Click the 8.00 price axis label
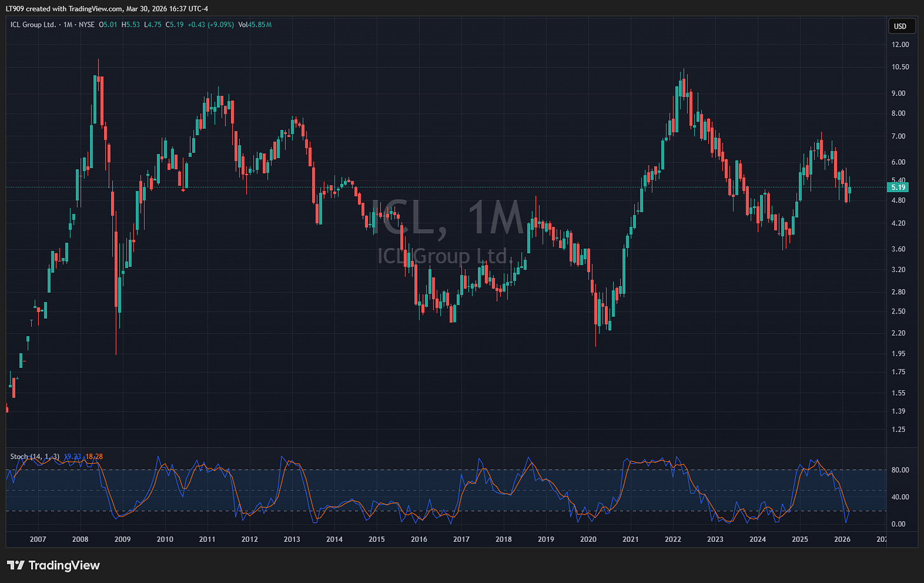 [900, 114]
